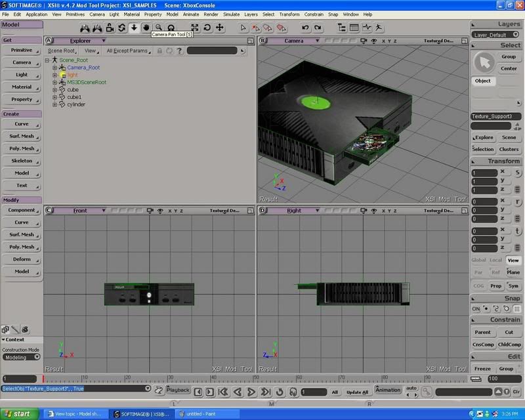Open the Constrain menu
The width and height of the screenshot is (525, 420).
(314, 14)
